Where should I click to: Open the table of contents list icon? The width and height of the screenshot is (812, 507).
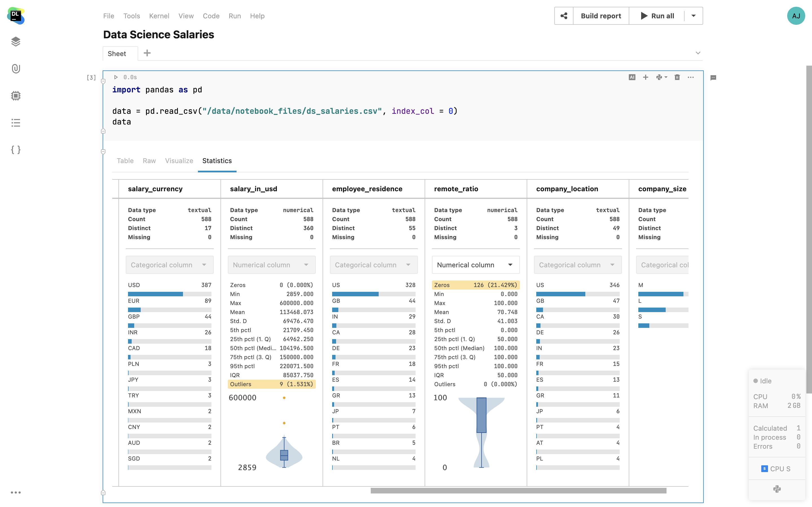tap(16, 123)
